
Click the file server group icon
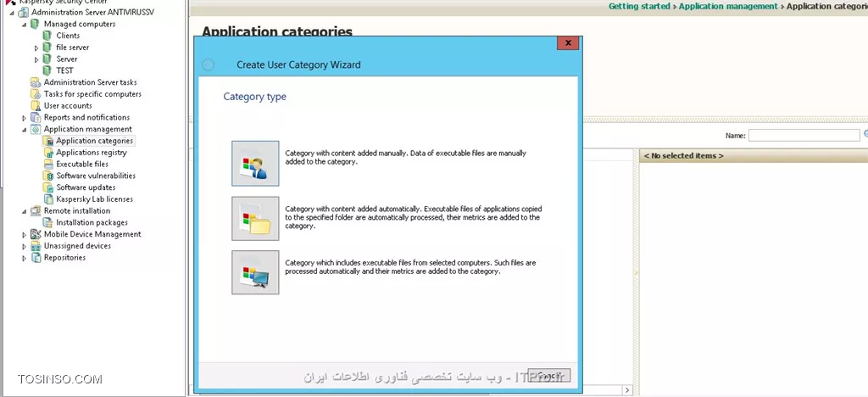point(47,47)
